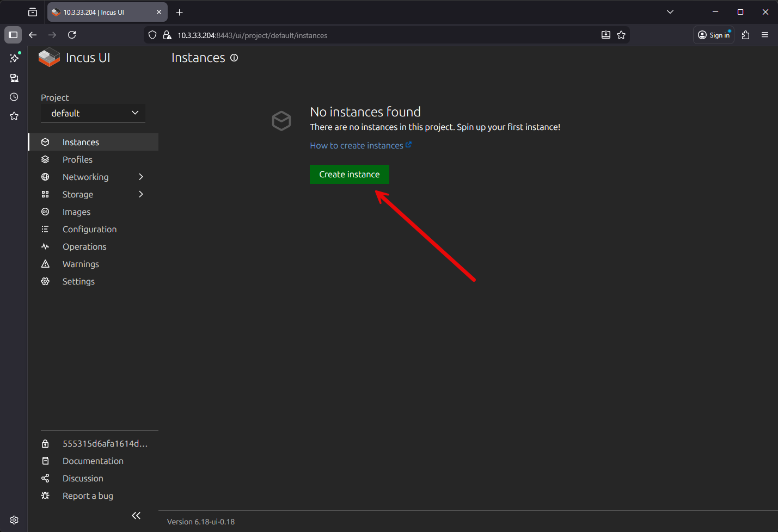Go back with the browser back arrow
778x532 pixels.
(33, 35)
